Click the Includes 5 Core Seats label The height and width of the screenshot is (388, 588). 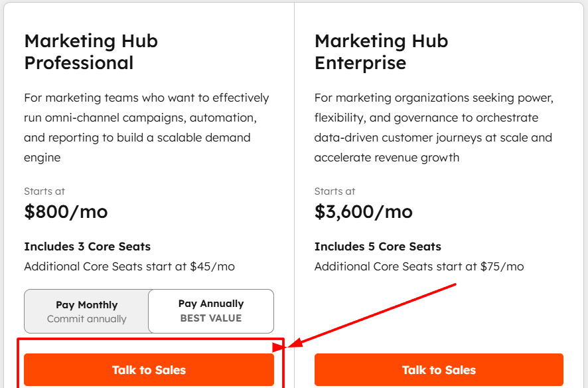point(378,246)
